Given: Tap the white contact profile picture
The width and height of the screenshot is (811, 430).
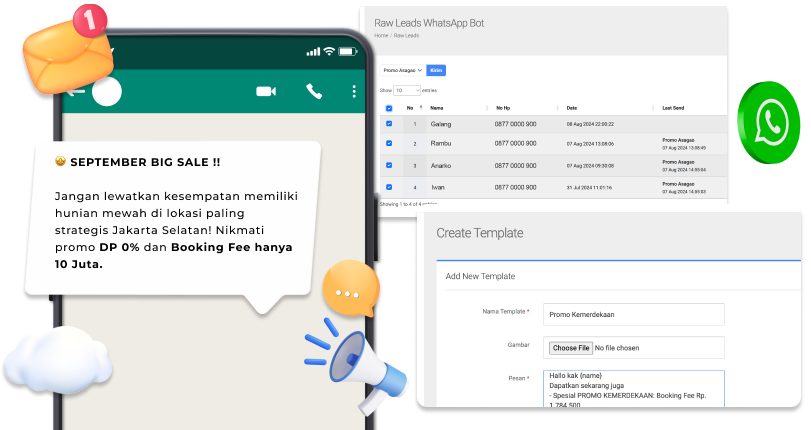Looking at the screenshot, I should point(106,91).
